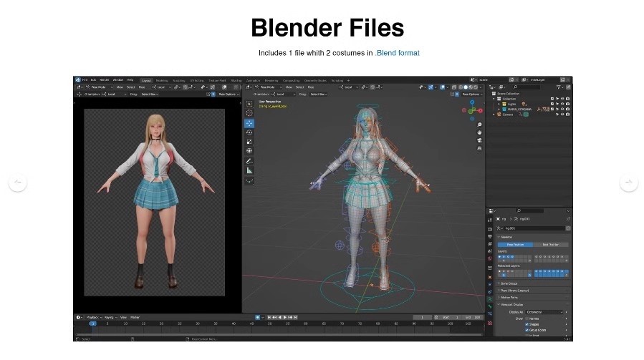Click the outliner filter funnel icon
The width and height of the screenshot is (644, 360).
(x=559, y=87)
